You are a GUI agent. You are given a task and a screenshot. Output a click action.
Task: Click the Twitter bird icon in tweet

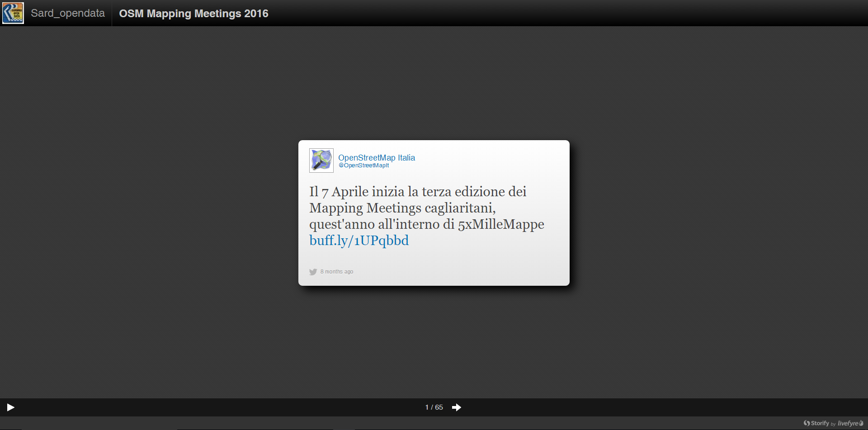(x=313, y=272)
